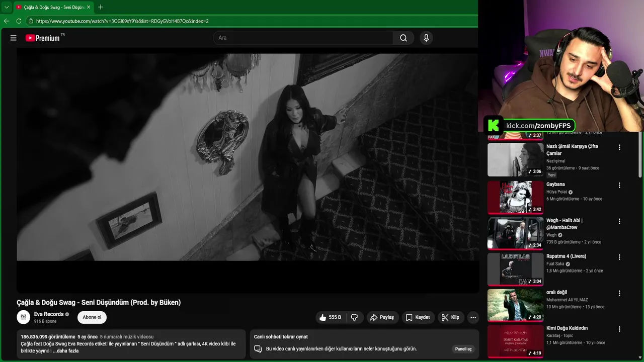Click Nazlişimal channel name
The height and width of the screenshot is (362, 644).
pyautogui.click(x=555, y=161)
